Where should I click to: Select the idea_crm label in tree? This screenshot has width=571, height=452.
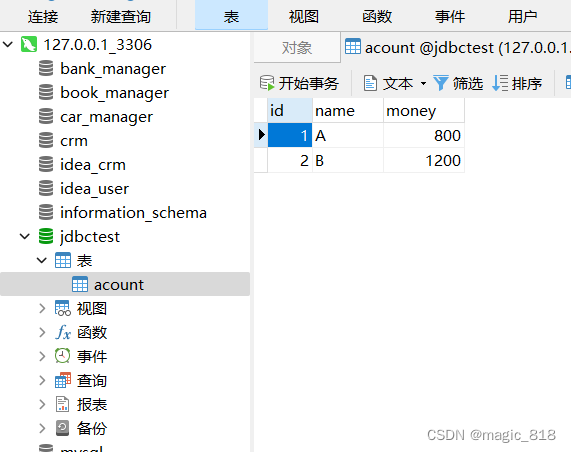(93, 165)
